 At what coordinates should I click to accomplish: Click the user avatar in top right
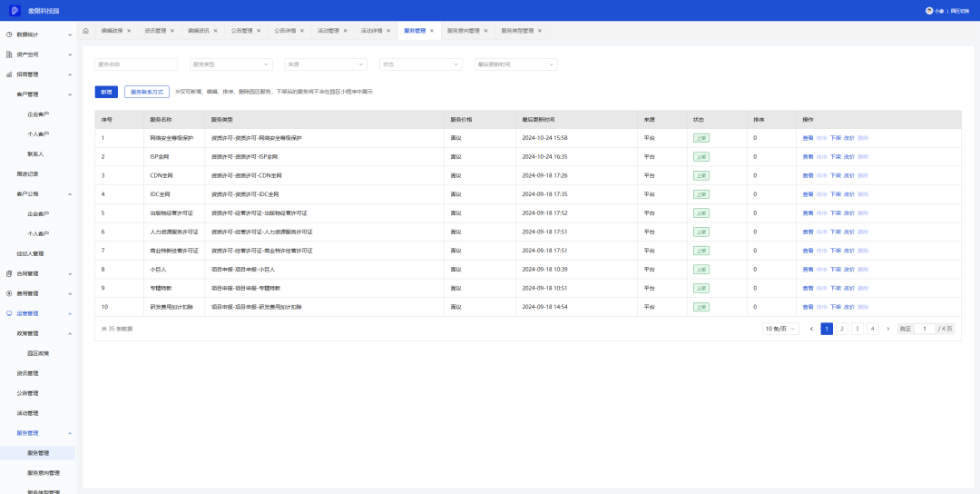[928, 11]
